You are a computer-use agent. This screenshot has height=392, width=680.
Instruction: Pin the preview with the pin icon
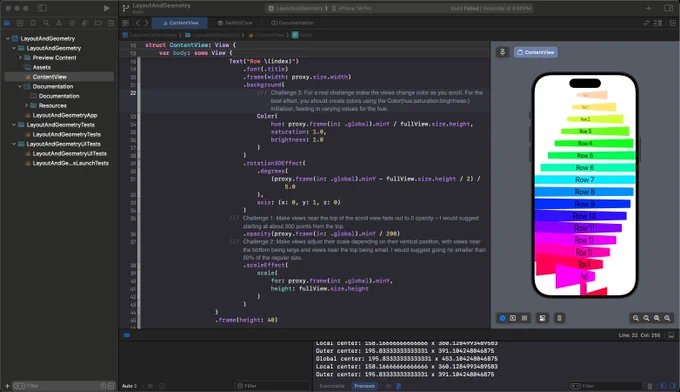point(503,52)
